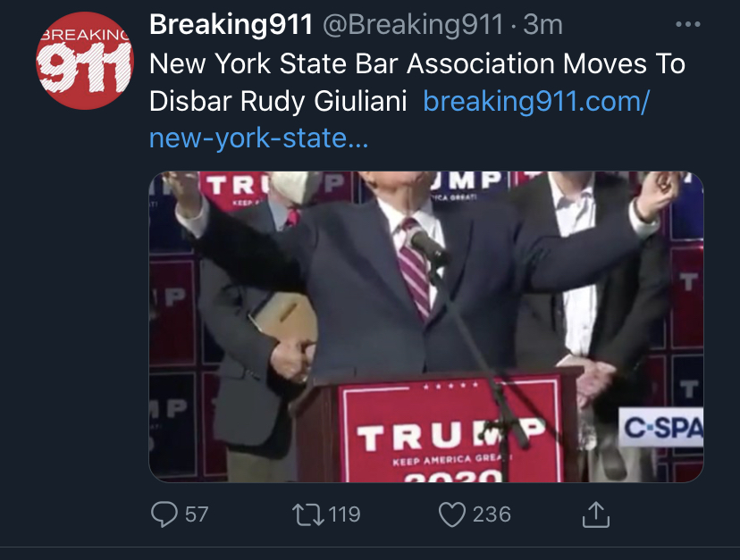The height and width of the screenshot is (560, 740).
Task: Open the tweet via the 3m timestamp
Action: [542, 24]
